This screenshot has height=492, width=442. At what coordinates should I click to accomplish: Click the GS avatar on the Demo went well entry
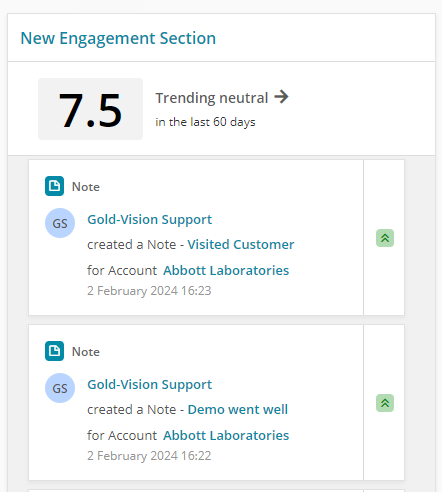(60, 388)
